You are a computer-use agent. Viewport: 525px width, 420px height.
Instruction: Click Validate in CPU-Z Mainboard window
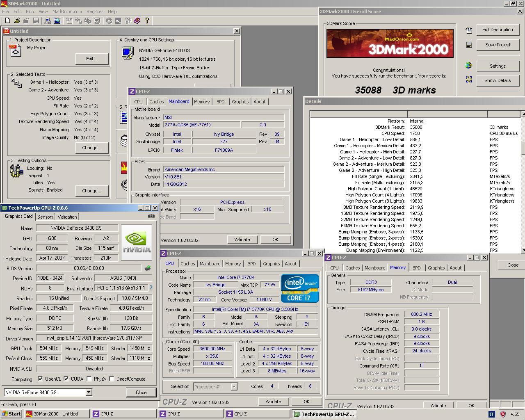click(242, 240)
